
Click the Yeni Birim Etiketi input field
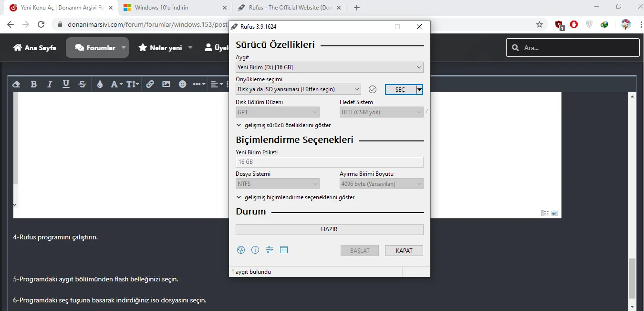(x=329, y=162)
